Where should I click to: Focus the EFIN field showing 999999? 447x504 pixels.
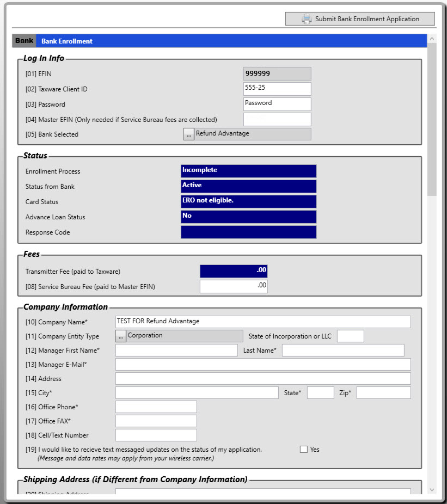[277, 73]
